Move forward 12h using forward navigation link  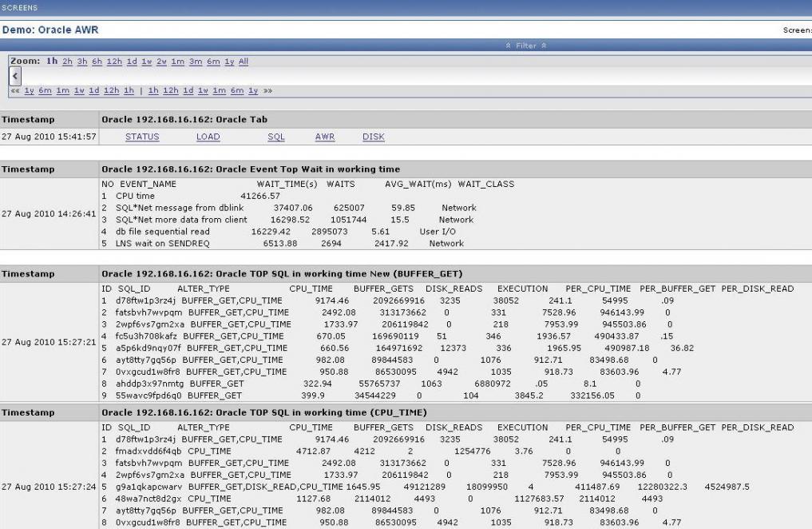171,90
